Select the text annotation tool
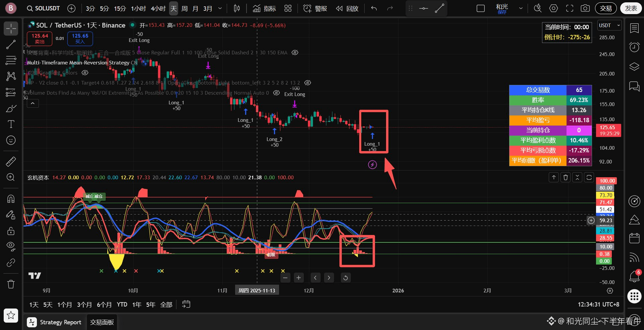This screenshot has height=330, width=644. [11, 124]
